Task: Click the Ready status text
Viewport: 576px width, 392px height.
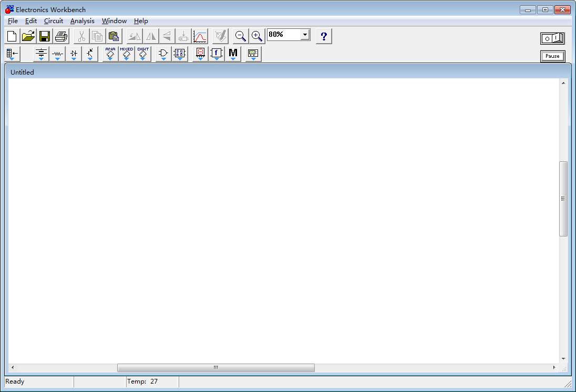Action: (15, 381)
